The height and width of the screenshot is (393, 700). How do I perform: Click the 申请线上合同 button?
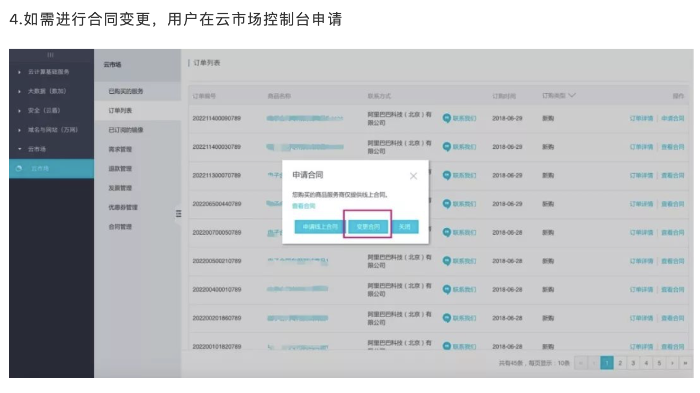(320, 227)
